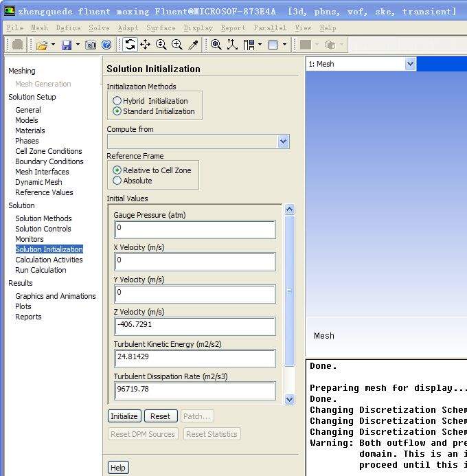This screenshot has width=467, height=476.
Task: Click into the Y Velocity field
Action: (x=195, y=294)
